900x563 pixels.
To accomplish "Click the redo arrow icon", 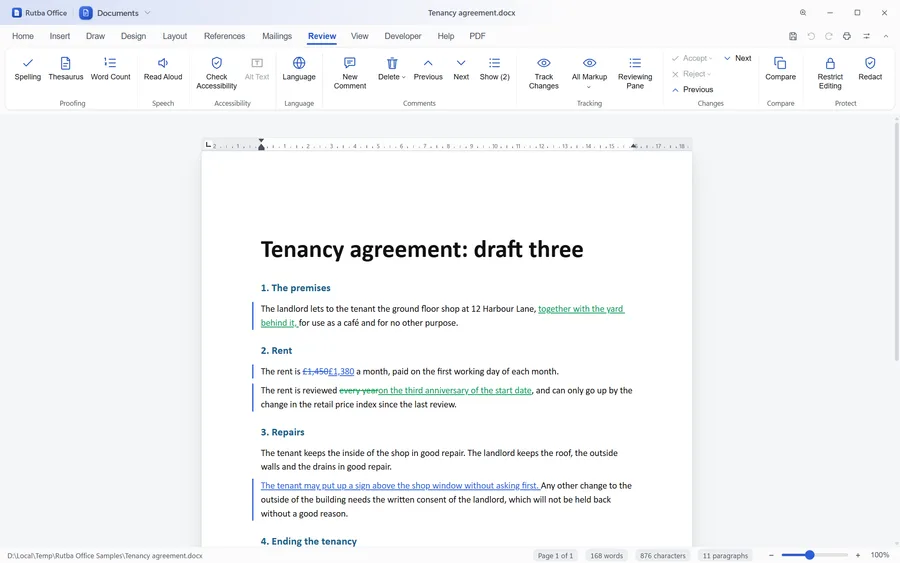I will click(x=829, y=36).
